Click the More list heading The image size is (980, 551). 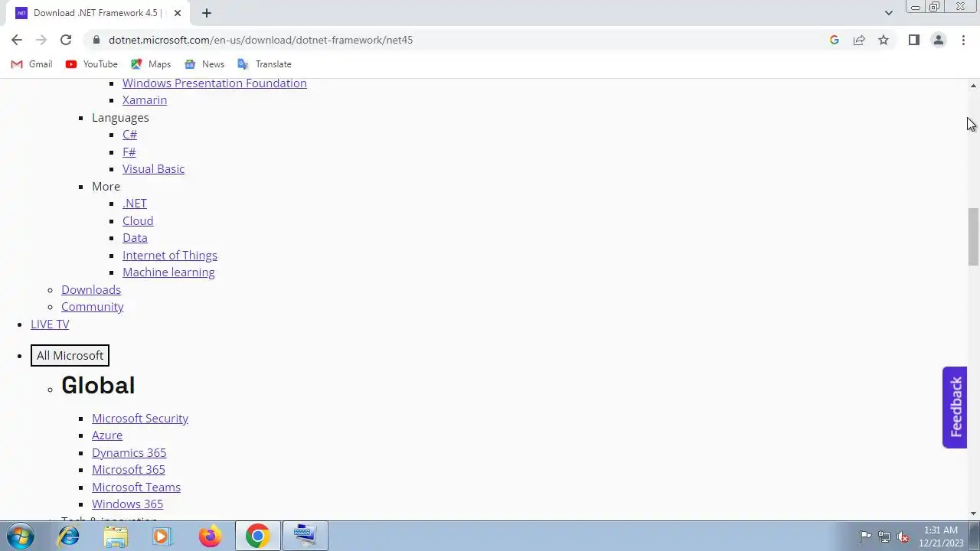(106, 187)
